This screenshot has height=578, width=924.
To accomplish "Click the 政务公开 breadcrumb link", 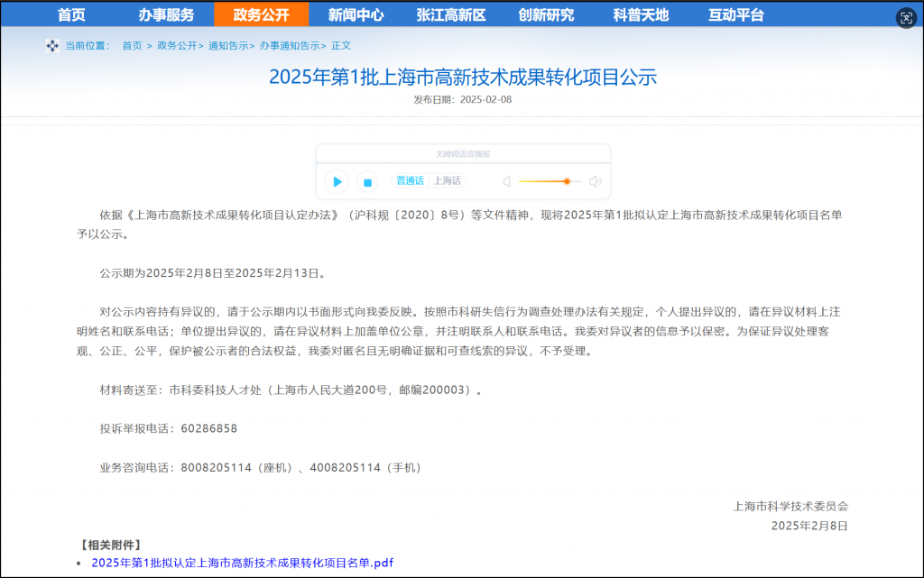I will tap(175, 46).
